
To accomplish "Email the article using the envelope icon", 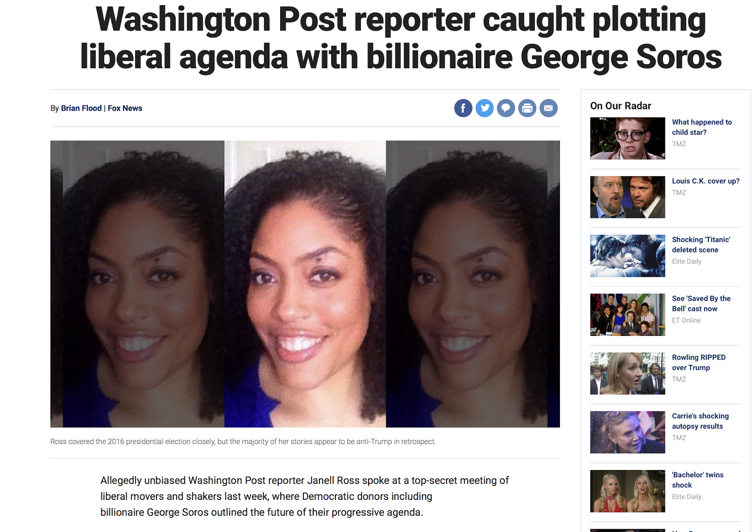I will coord(548,108).
